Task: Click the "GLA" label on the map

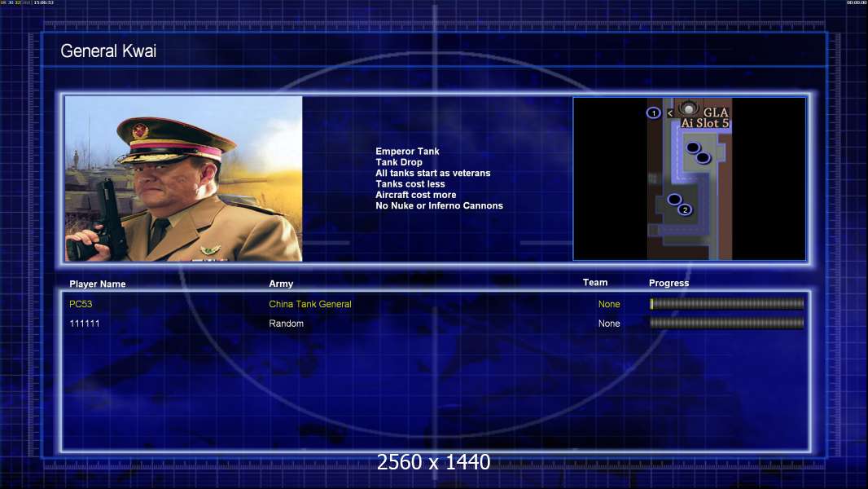Action: [x=716, y=112]
